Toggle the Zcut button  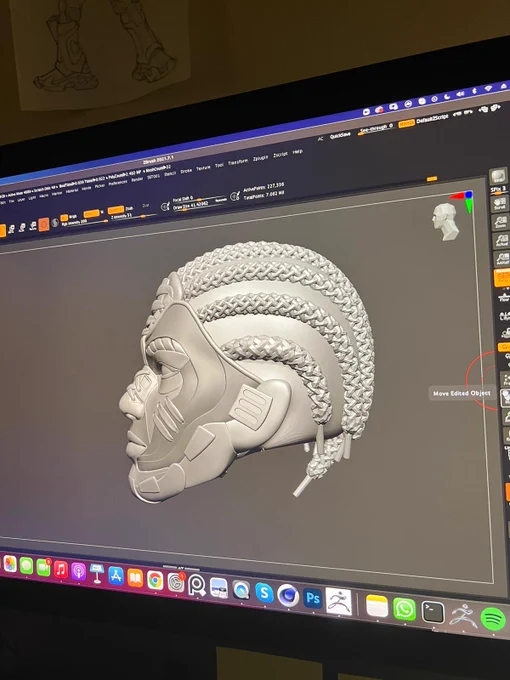tap(146, 206)
